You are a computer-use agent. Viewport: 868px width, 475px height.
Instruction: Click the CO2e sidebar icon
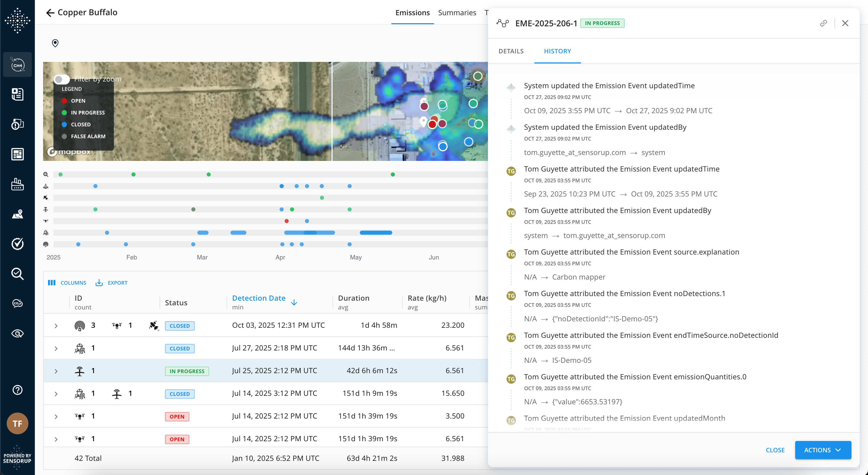coord(18,303)
